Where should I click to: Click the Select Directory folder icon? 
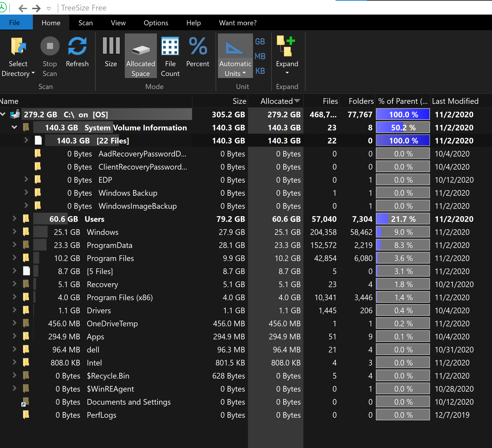18,46
